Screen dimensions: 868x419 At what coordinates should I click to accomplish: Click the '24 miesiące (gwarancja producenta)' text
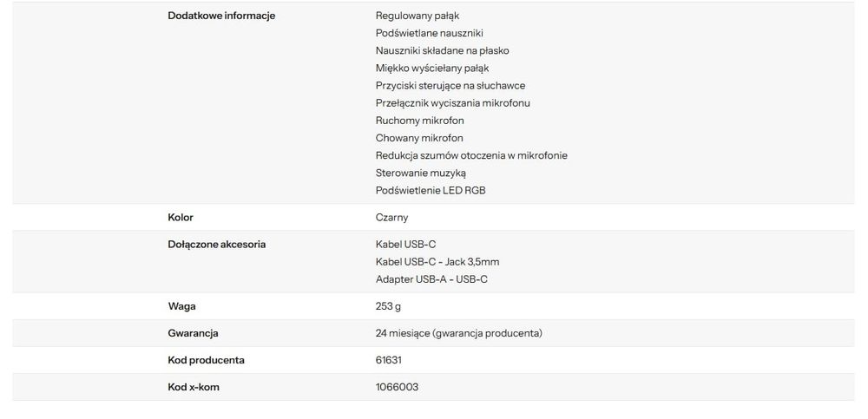459,333
